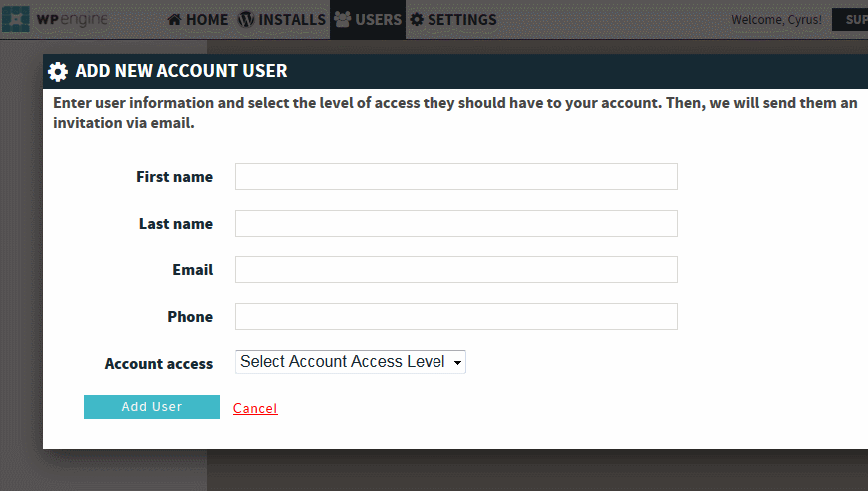Viewport: 868px width, 491px height.
Task: Focus the First name field
Action: (456, 177)
